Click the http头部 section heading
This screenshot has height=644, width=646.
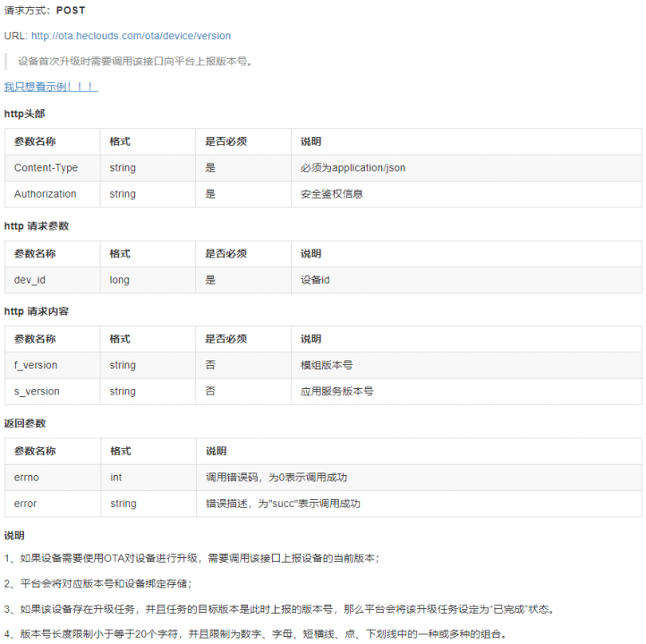25,114
